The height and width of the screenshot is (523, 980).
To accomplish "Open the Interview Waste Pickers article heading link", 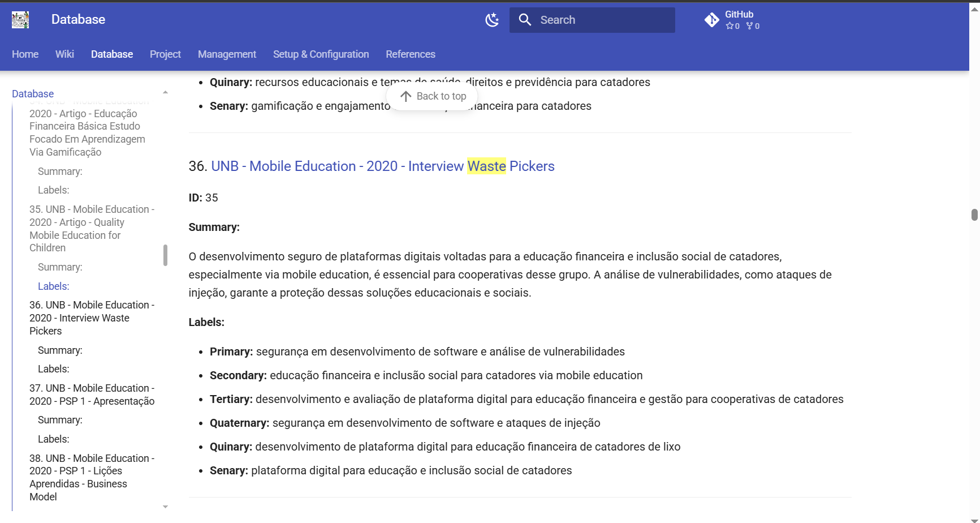I will point(382,166).
